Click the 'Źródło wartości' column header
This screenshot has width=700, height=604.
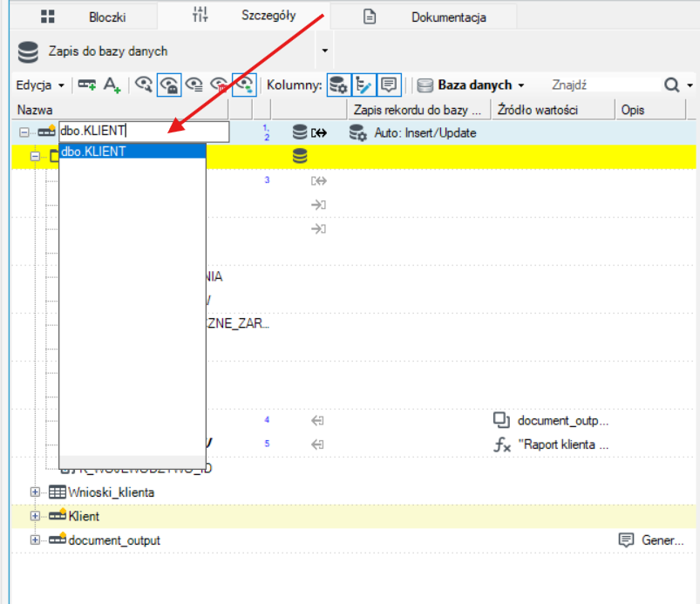554,110
